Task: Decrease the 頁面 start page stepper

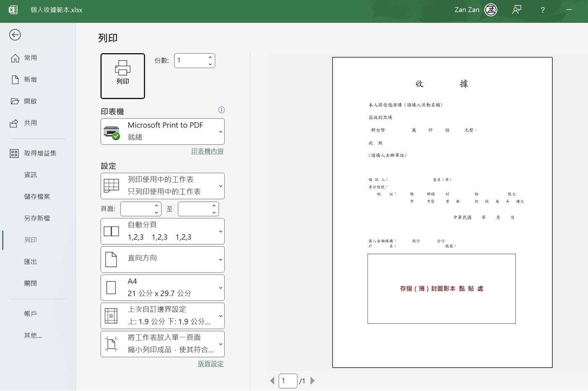Action: pyautogui.click(x=156, y=213)
